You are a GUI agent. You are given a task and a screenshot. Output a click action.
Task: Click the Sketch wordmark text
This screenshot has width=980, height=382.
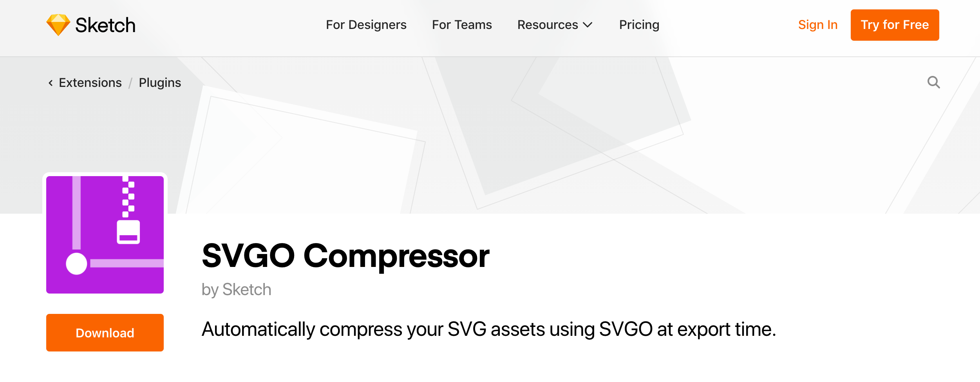click(x=105, y=25)
